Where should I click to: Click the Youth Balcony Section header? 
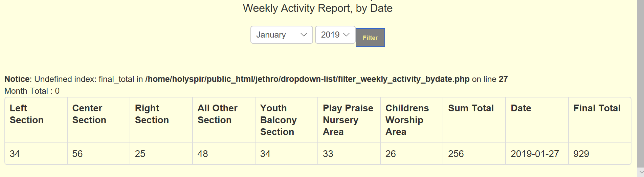[286, 120]
